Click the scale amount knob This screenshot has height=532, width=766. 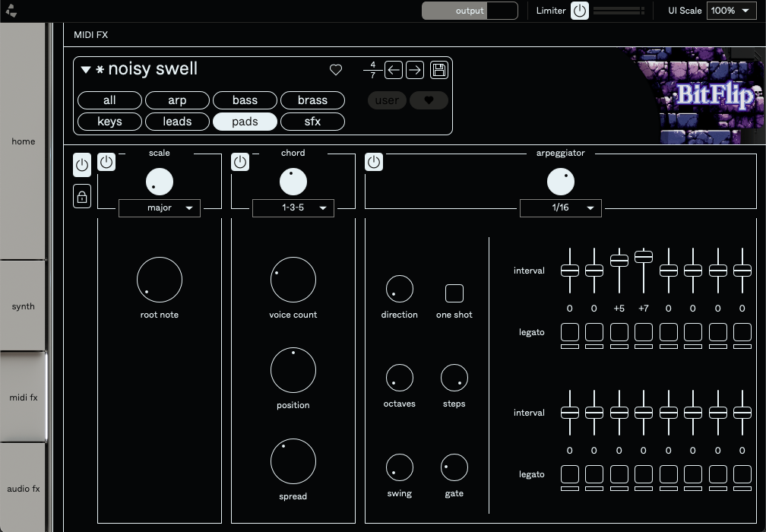click(160, 182)
